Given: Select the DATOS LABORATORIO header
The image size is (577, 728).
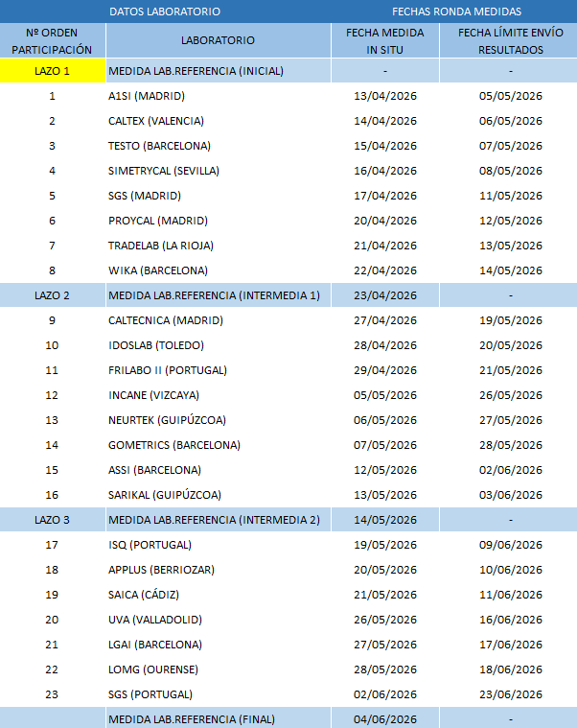Looking at the screenshot, I should point(165,12).
